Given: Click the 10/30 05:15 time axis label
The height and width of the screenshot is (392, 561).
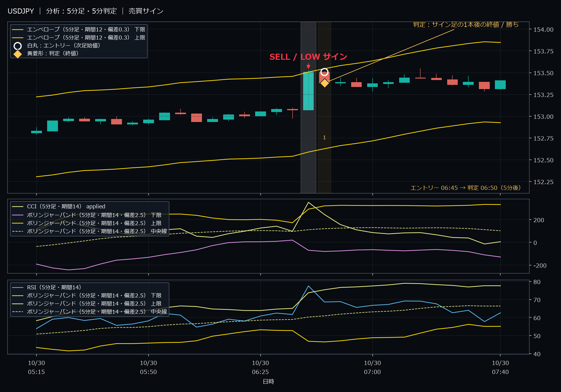Looking at the screenshot, I should [x=37, y=367].
